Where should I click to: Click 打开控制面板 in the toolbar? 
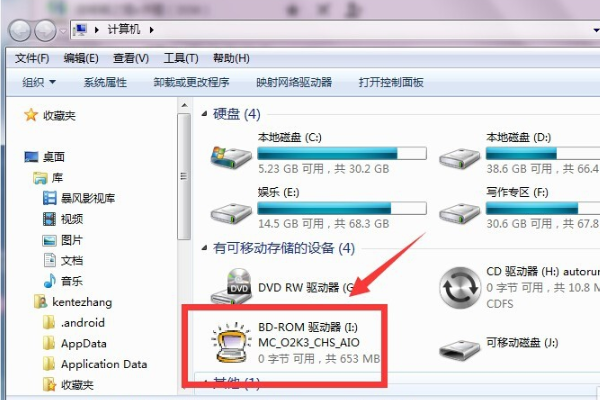391,82
